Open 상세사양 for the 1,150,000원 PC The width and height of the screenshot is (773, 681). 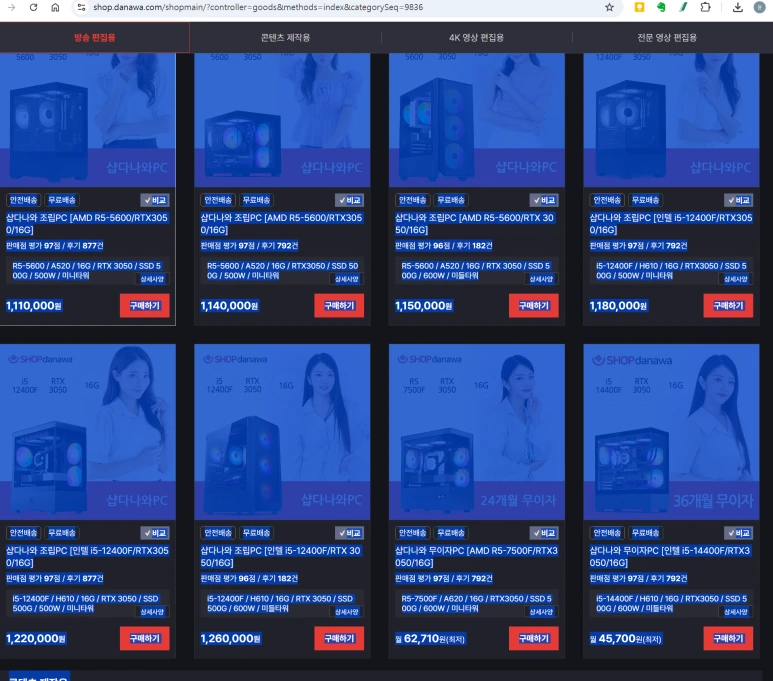541,279
